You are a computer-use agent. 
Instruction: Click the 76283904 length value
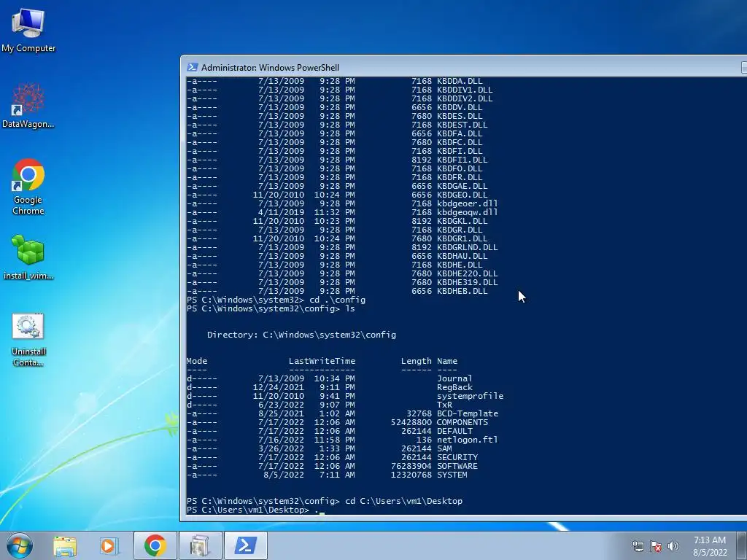(x=411, y=466)
